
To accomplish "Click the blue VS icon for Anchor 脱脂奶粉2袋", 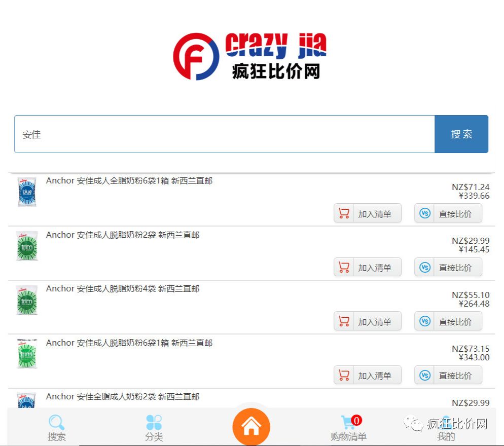I will coord(424,267).
